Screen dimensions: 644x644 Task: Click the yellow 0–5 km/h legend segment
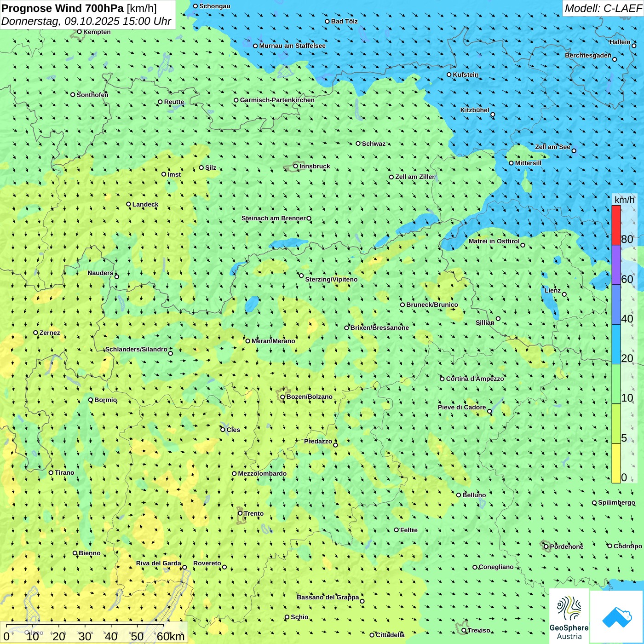point(616,463)
